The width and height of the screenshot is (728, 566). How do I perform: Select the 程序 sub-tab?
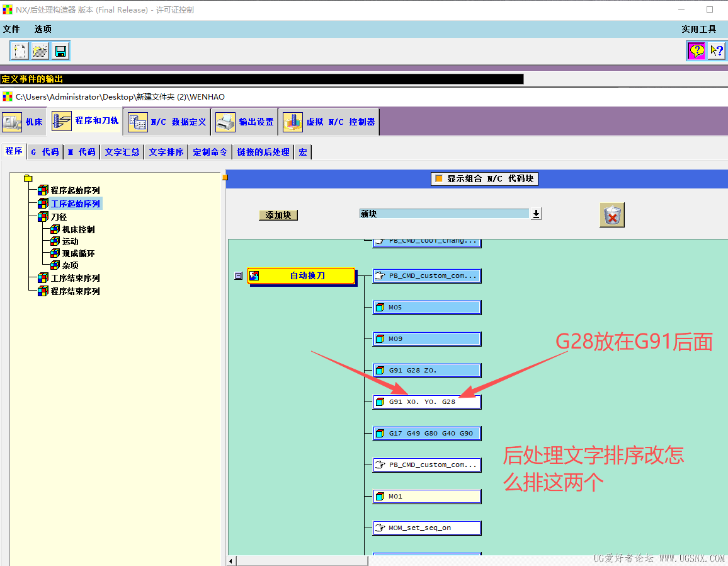14,151
